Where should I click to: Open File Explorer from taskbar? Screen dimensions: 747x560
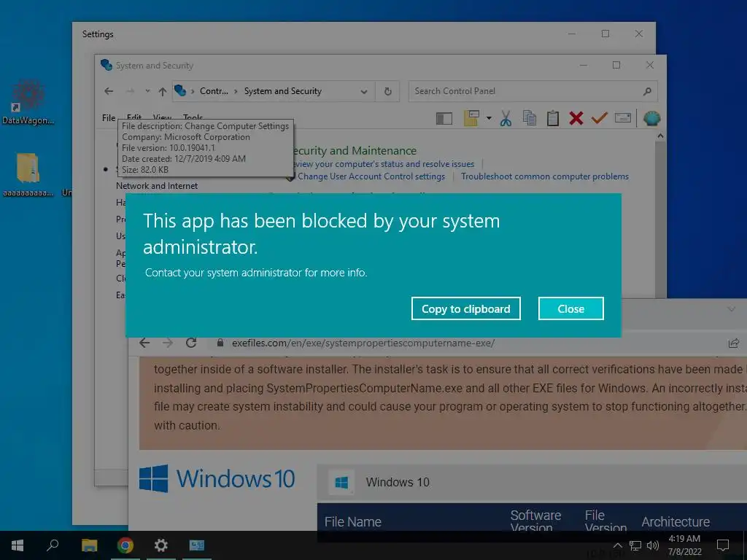pyautogui.click(x=89, y=545)
